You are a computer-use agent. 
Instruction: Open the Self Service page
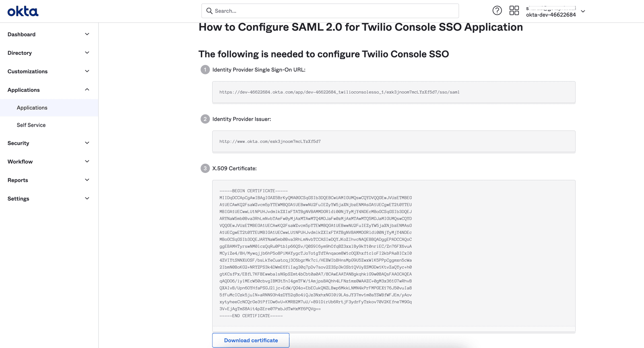click(31, 125)
